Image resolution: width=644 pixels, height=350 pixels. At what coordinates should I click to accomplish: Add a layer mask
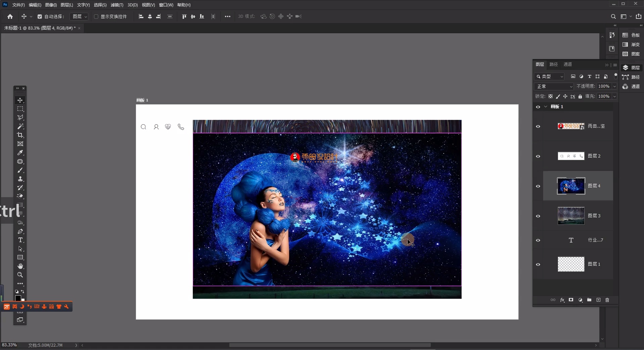571,300
